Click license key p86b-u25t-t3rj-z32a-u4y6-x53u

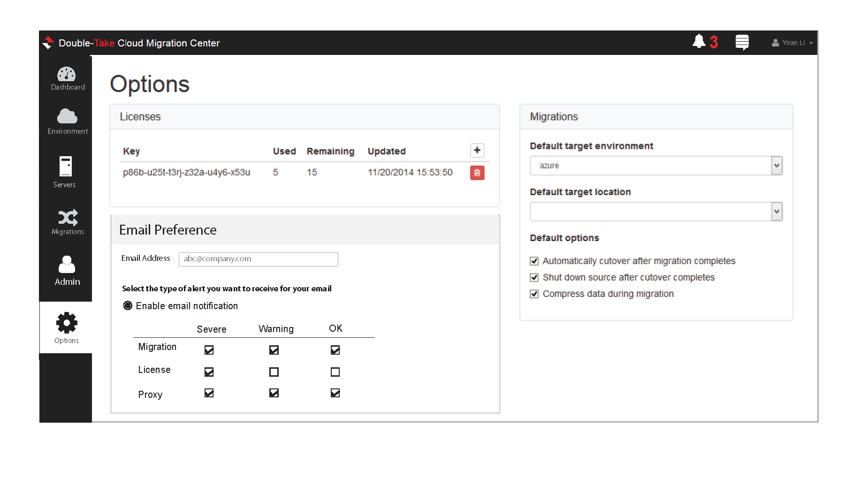coord(186,172)
